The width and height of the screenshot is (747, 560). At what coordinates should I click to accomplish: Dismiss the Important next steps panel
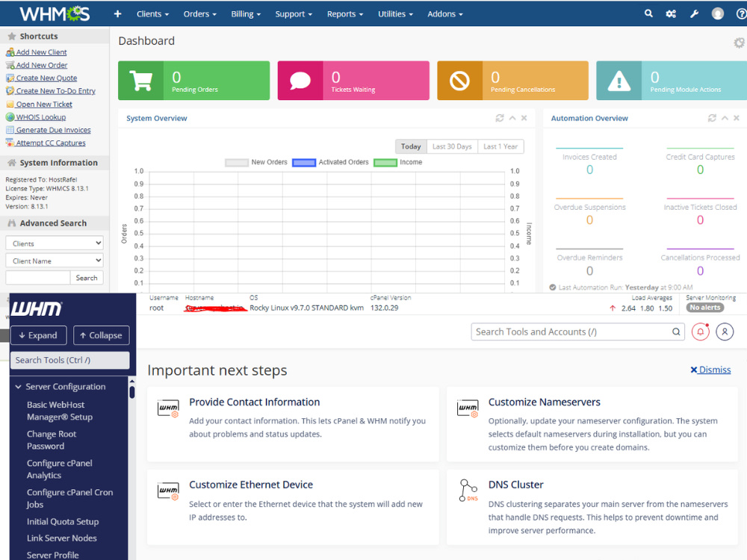[710, 370]
